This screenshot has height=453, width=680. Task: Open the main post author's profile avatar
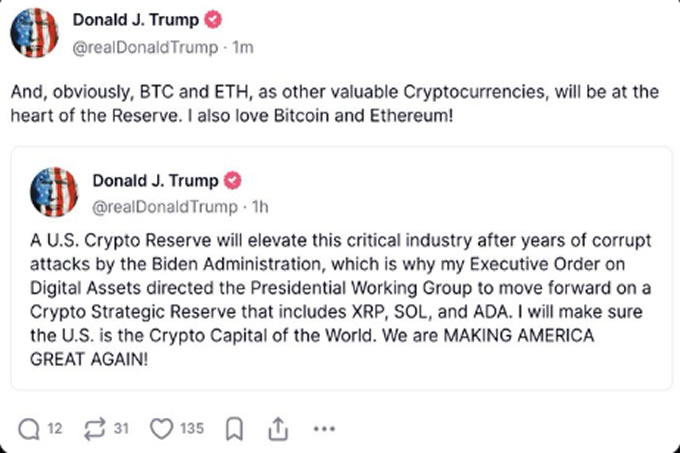point(34,33)
